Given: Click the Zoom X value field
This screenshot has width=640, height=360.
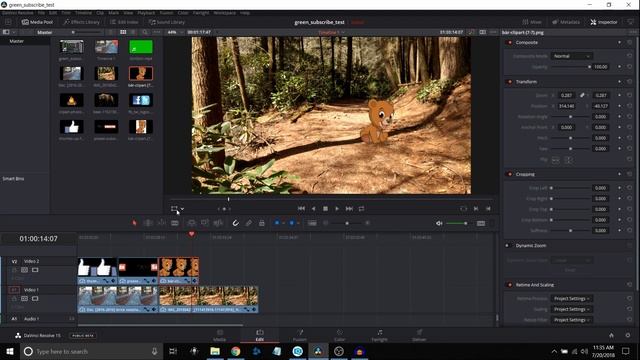Looking at the screenshot, I should (x=567, y=95).
